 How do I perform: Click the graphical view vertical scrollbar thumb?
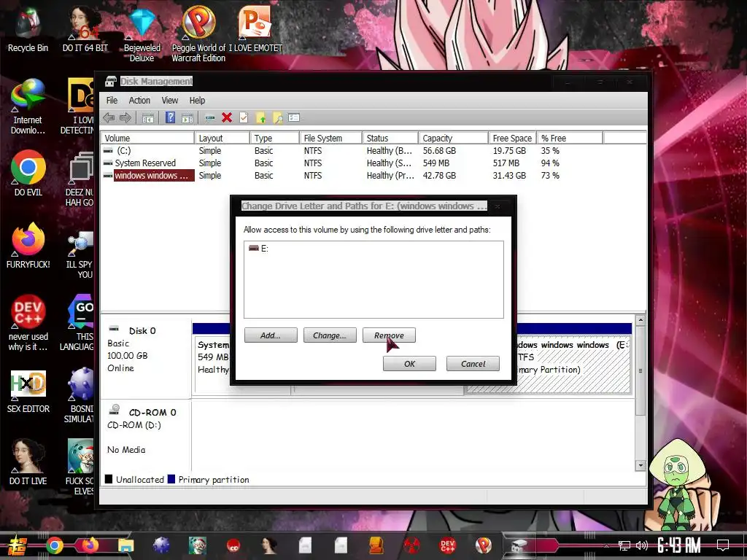640,370
